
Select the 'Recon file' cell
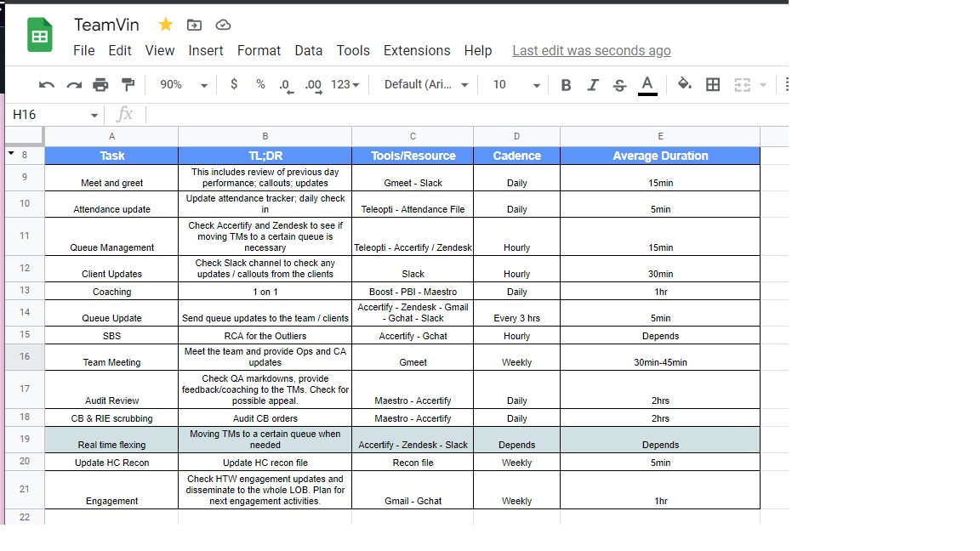[x=413, y=463]
